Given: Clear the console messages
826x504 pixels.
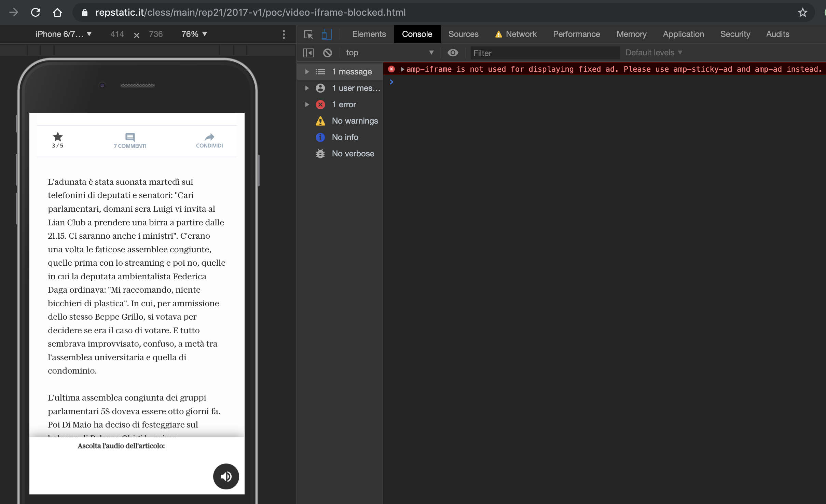Looking at the screenshot, I should point(327,53).
